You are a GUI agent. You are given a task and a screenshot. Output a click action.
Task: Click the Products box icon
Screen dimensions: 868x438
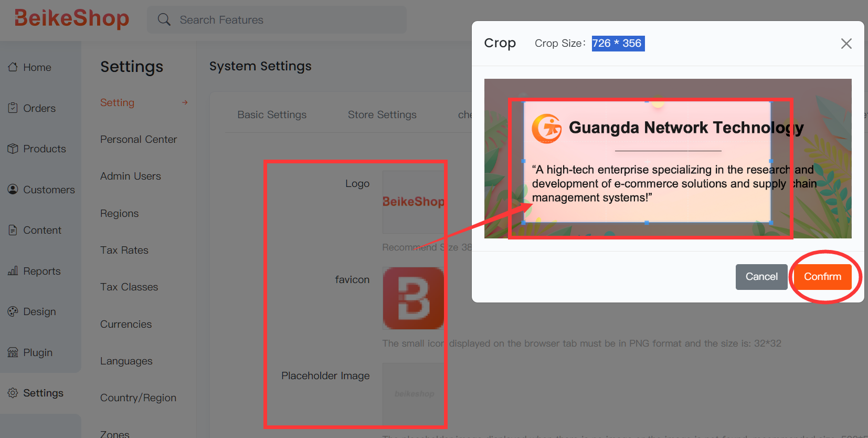click(x=13, y=149)
